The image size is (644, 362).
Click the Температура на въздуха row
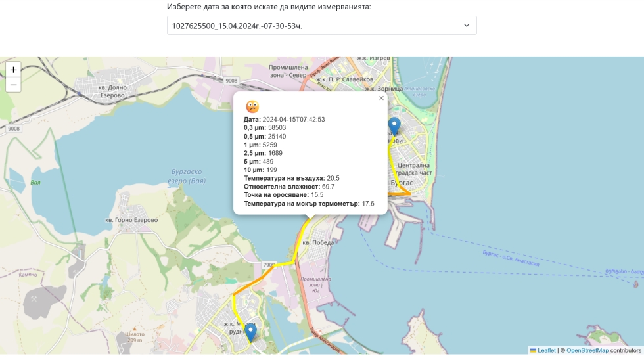[x=292, y=178]
